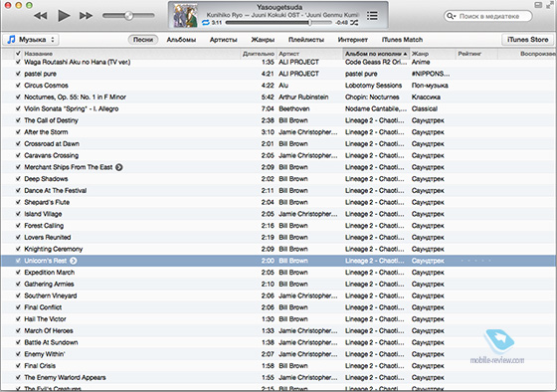This screenshot has height=392, width=557.
Task: Sort by the Длительность column header
Action: (x=259, y=54)
